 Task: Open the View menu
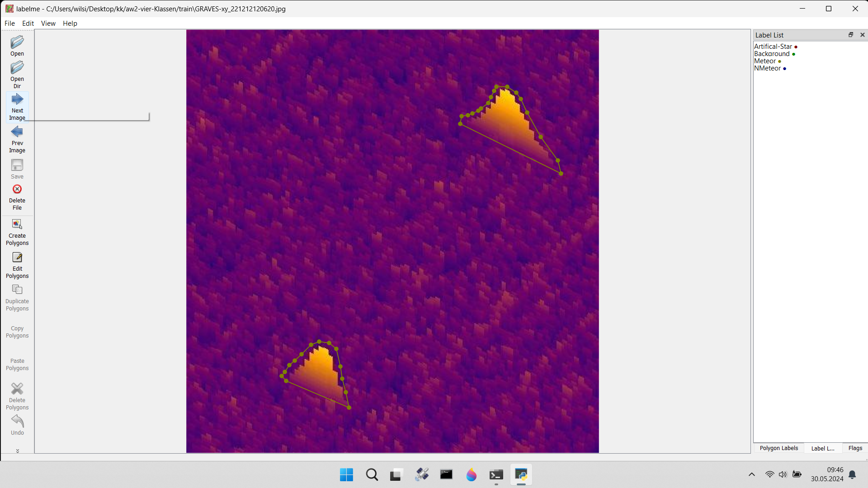[48, 23]
